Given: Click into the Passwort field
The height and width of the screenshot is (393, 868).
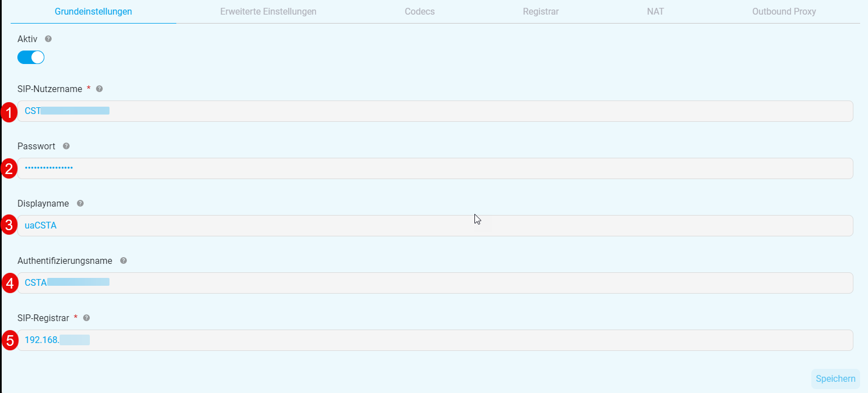Looking at the screenshot, I should pyautogui.click(x=435, y=168).
